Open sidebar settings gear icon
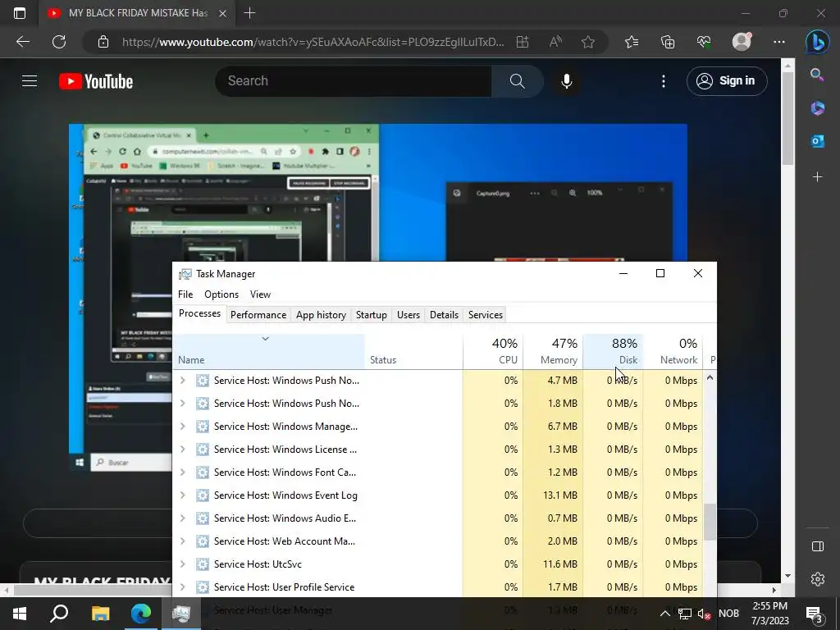The width and height of the screenshot is (840, 630). [x=818, y=579]
